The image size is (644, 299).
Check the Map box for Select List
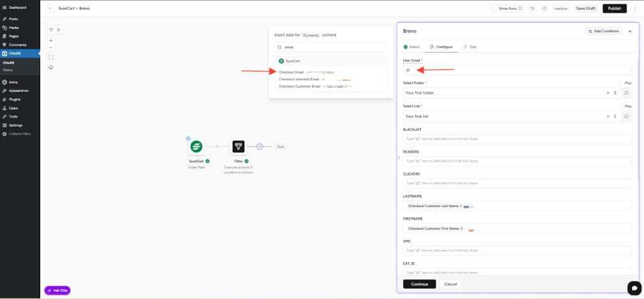point(620,106)
